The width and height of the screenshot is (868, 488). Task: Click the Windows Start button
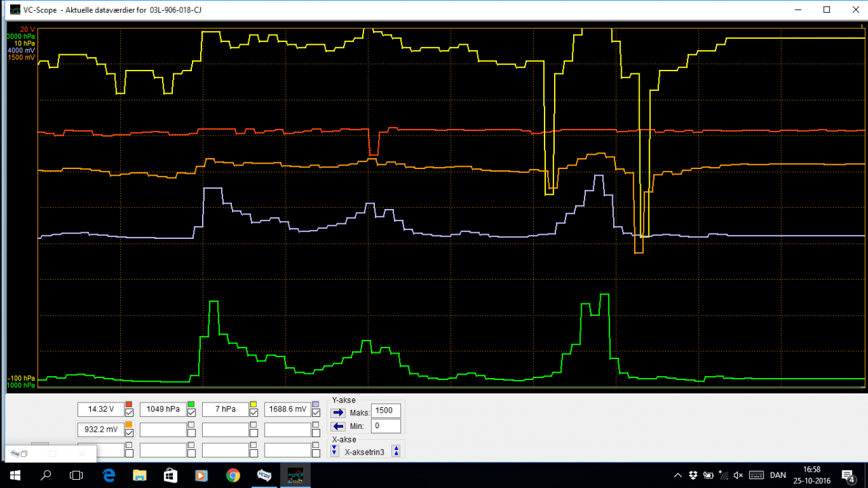(x=14, y=475)
